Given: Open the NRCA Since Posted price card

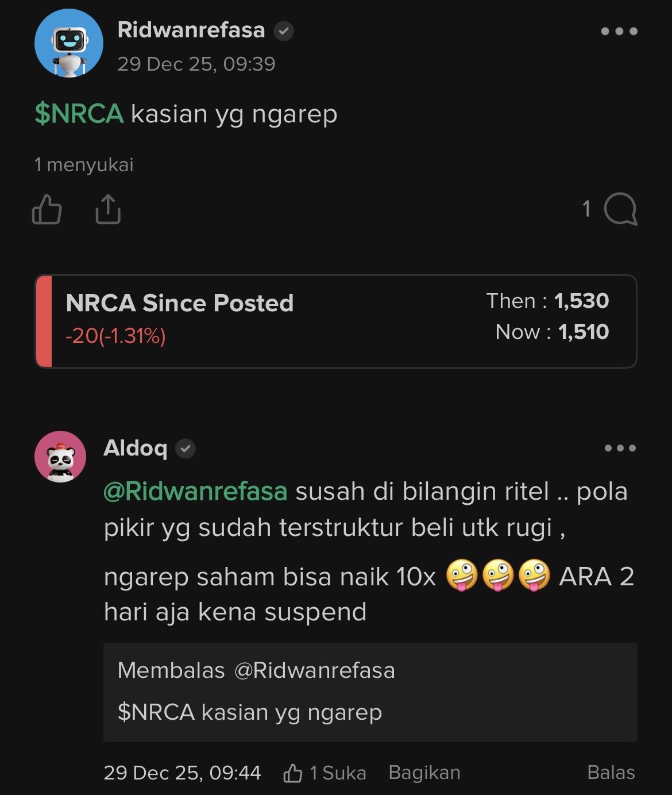Looking at the screenshot, I should (x=336, y=321).
